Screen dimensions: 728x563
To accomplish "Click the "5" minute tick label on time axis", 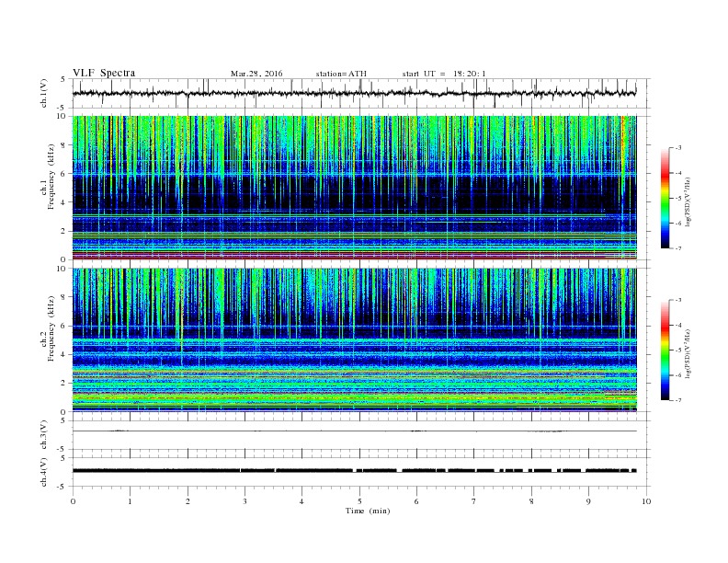I will pyautogui.click(x=359, y=501).
